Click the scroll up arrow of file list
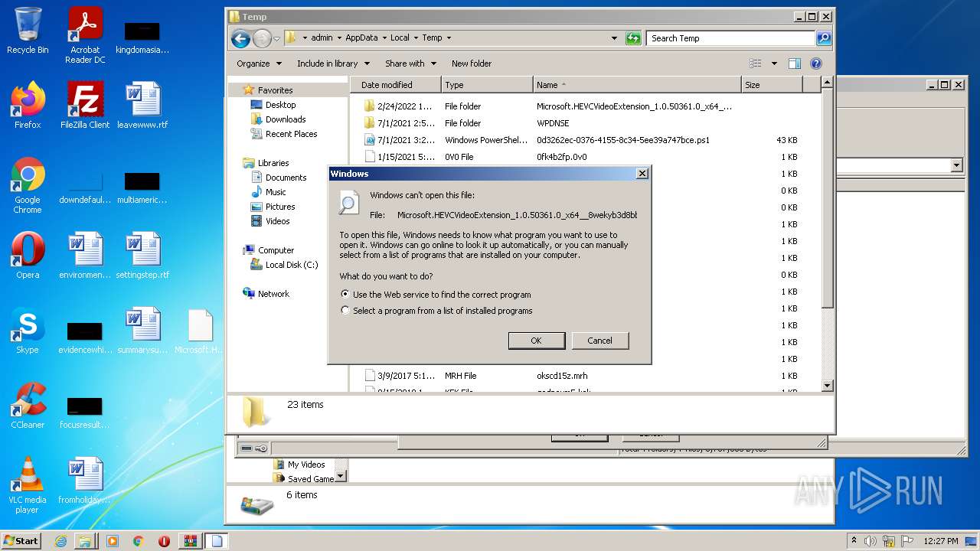This screenshot has width=980, height=551. 827,83
